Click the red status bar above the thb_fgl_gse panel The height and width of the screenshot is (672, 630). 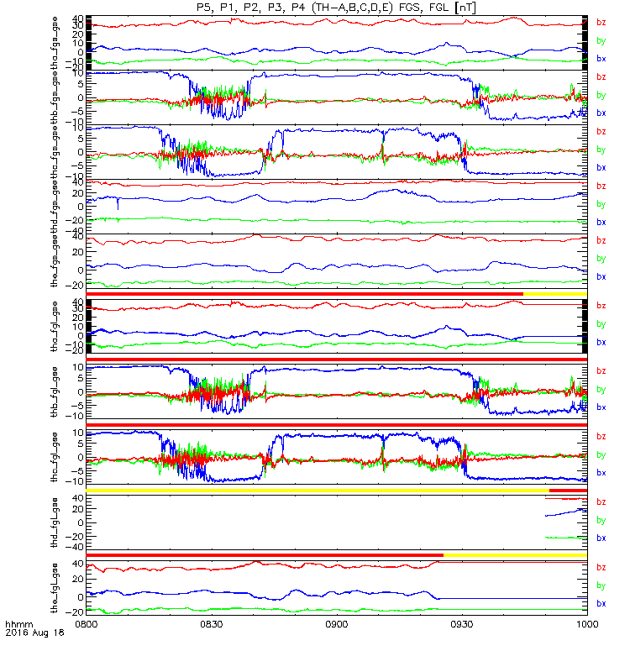click(337, 360)
